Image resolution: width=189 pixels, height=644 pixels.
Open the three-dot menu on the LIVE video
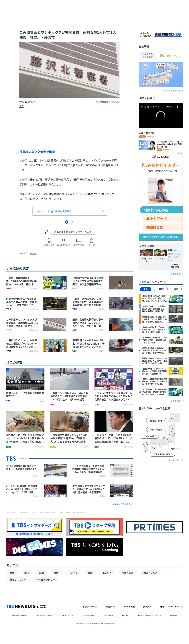pyautogui.click(x=177, y=107)
